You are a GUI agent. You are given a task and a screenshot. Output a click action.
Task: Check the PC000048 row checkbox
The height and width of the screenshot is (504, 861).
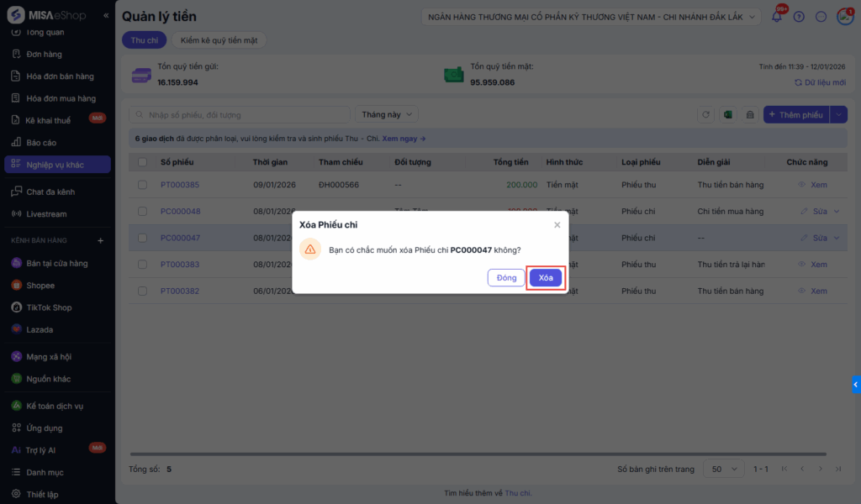coord(142,211)
